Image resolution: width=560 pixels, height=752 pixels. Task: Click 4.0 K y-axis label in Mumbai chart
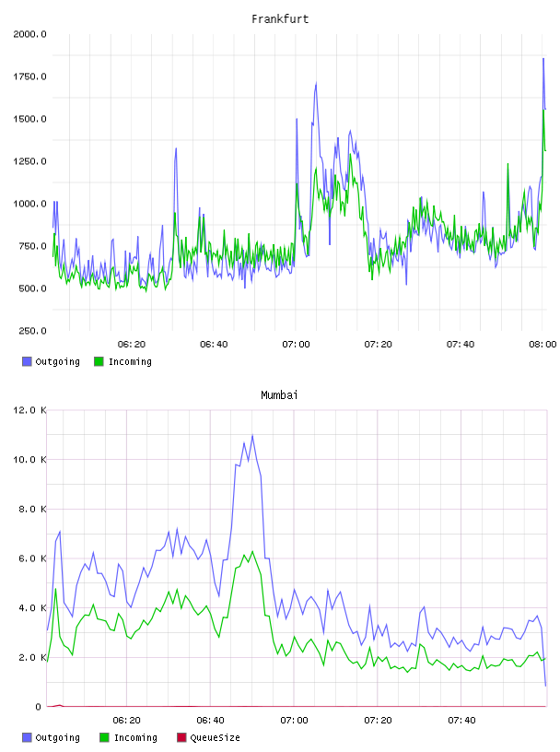32,607
